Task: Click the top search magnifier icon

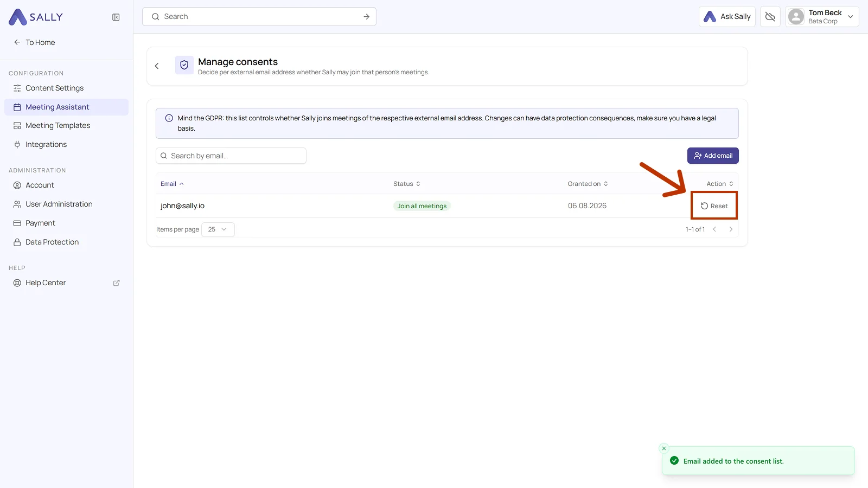Action: (x=156, y=17)
